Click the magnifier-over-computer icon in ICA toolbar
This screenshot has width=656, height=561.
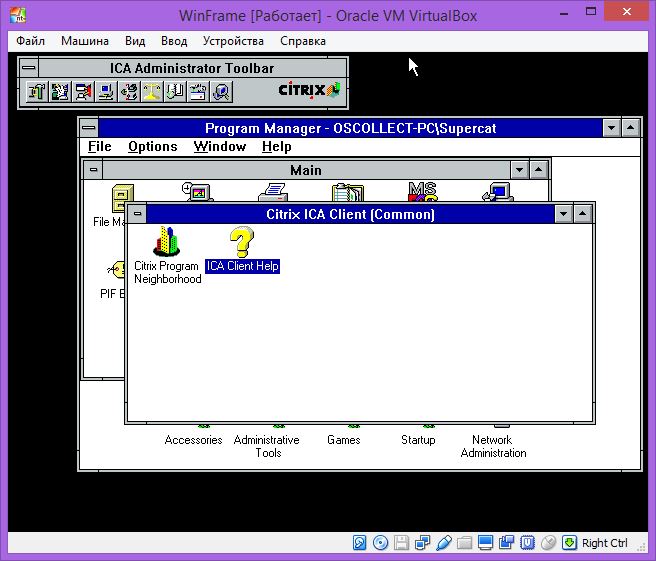(x=221, y=91)
